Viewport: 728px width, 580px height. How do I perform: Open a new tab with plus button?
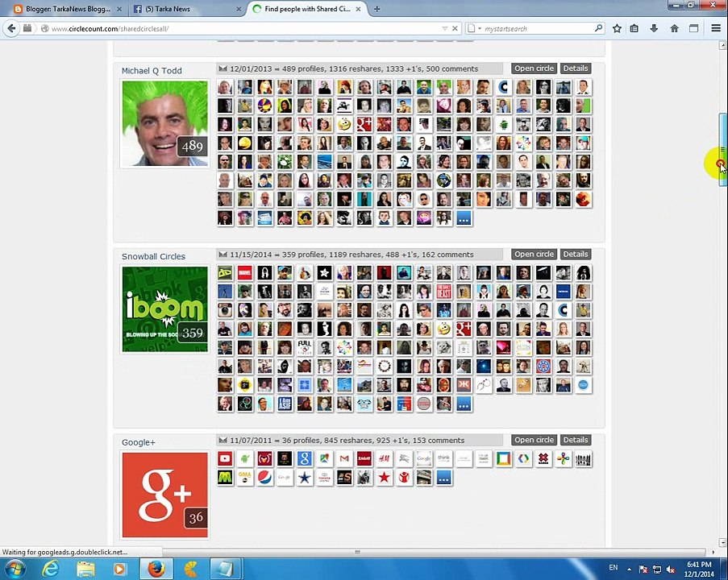(377, 9)
